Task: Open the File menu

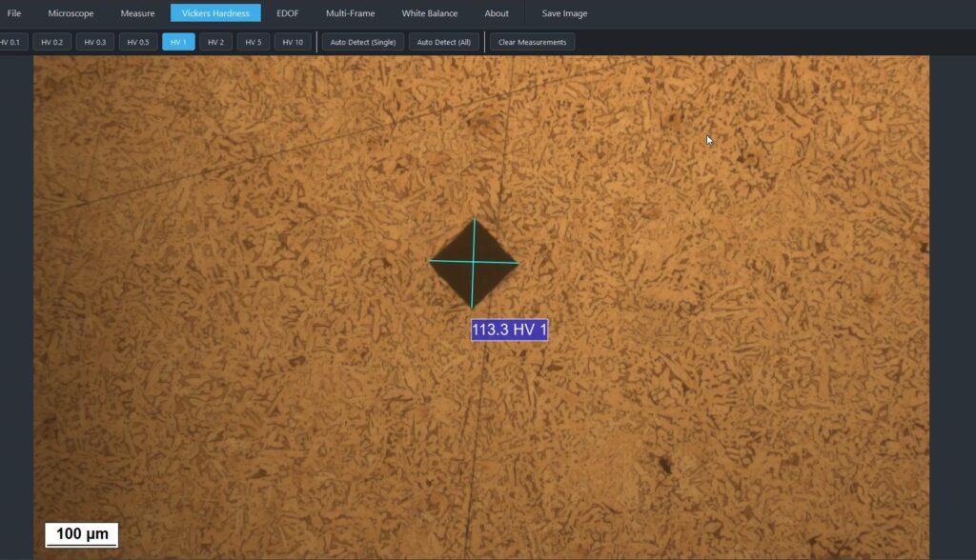Action: point(14,13)
